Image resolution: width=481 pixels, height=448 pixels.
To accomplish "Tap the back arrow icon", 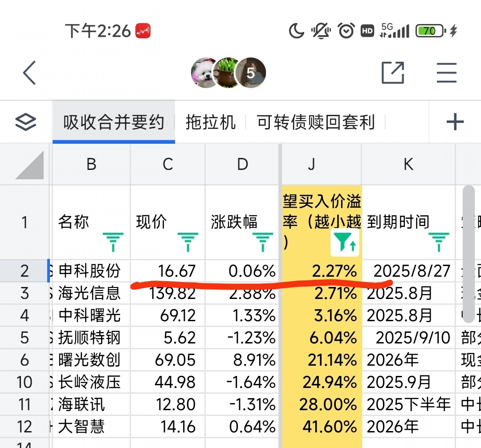I will click(29, 73).
